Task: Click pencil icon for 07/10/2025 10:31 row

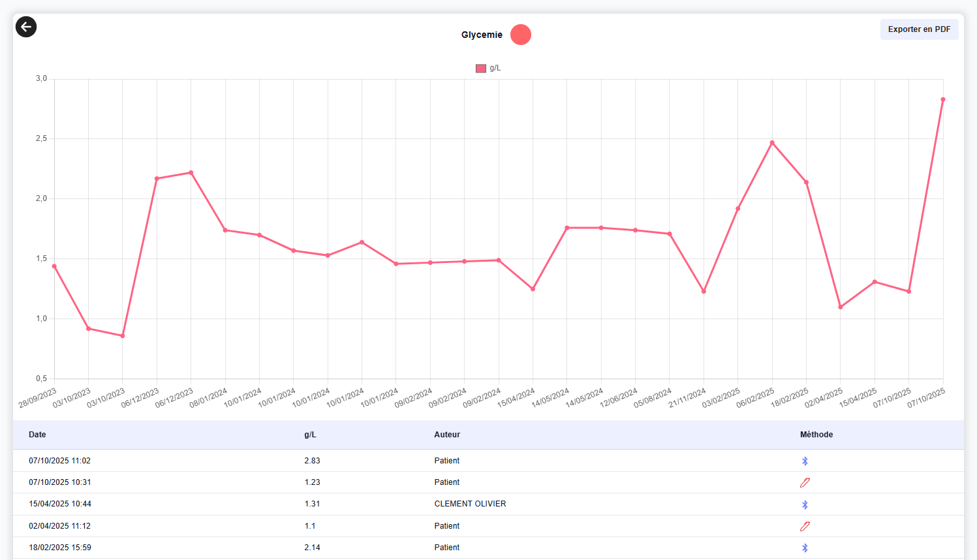Action: click(805, 483)
